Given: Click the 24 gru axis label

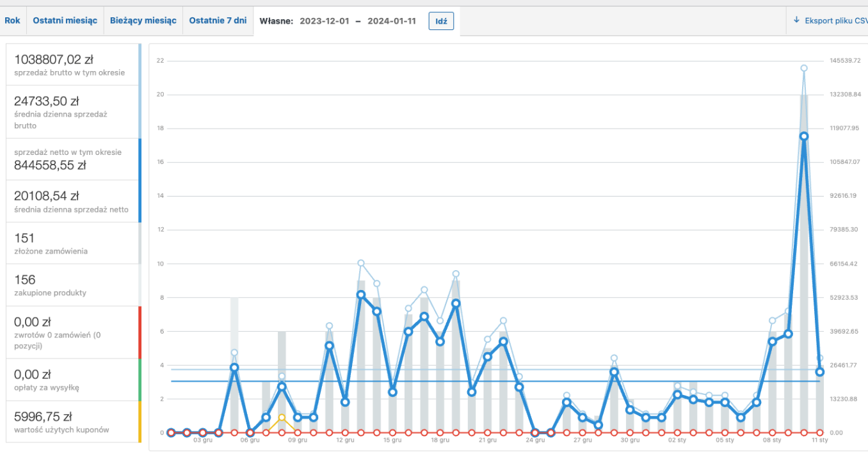Looking at the screenshot, I should pyautogui.click(x=535, y=440).
